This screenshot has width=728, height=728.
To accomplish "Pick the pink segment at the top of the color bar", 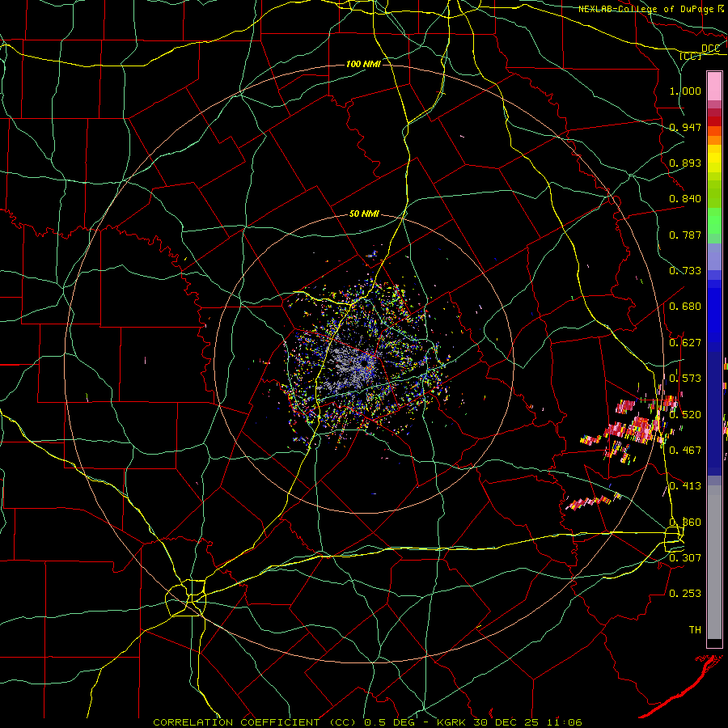I will click(714, 86).
